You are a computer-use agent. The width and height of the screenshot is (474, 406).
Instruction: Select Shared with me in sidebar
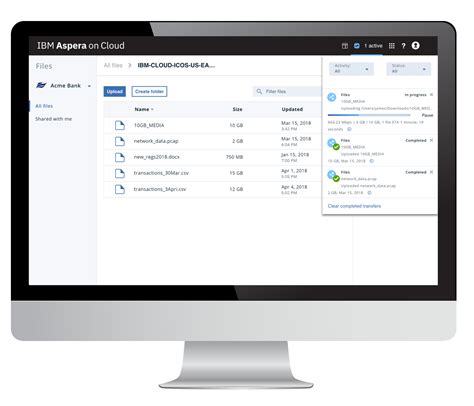click(x=54, y=119)
